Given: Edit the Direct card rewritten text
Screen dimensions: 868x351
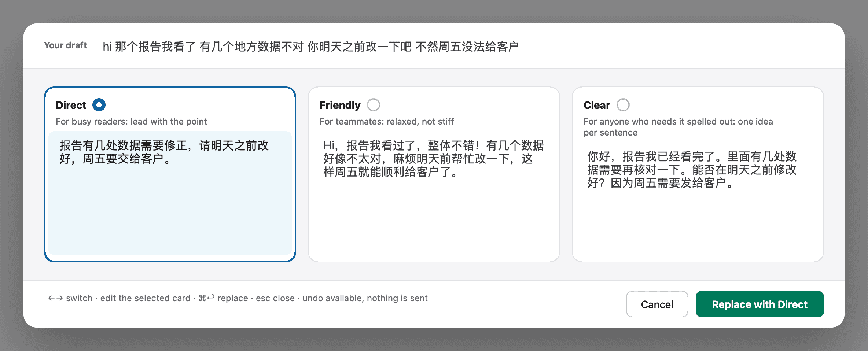Looking at the screenshot, I should coord(170,193).
